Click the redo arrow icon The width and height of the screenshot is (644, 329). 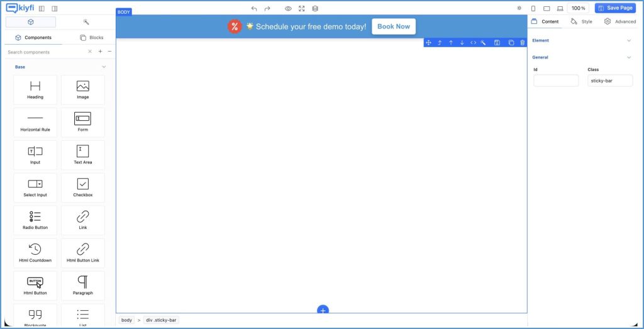coord(267,8)
